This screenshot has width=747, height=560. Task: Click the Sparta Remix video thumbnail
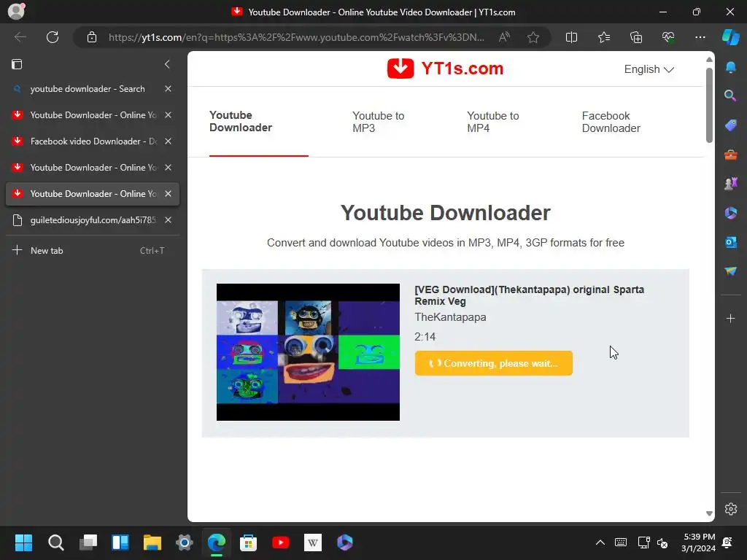[309, 352]
